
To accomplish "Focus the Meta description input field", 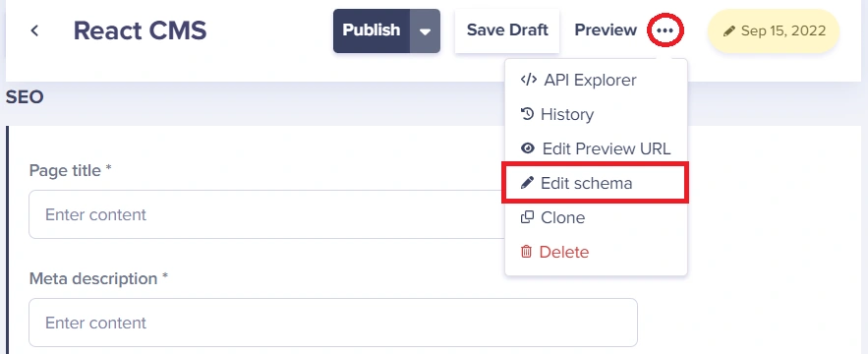I will 333,323.
